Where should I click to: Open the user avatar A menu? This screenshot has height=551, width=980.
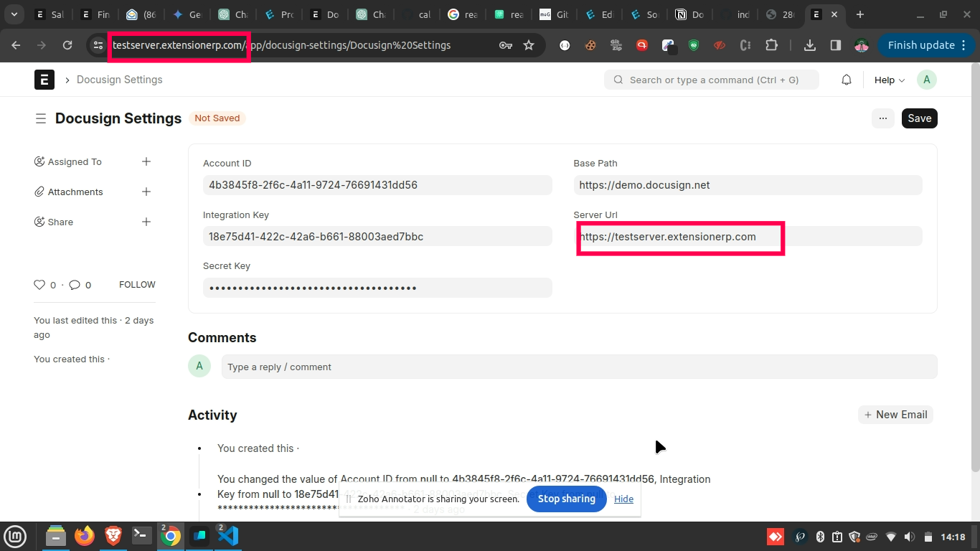point(927,80)
